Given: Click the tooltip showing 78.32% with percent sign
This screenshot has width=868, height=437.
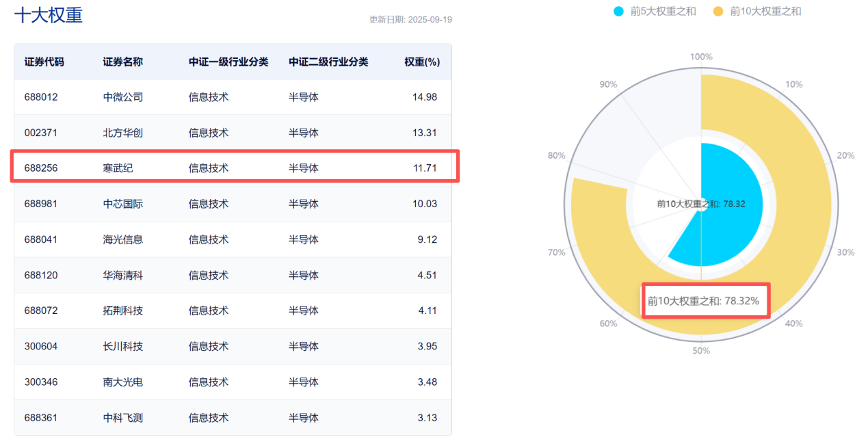Looking at the screenshot, I should coord(705,301).
